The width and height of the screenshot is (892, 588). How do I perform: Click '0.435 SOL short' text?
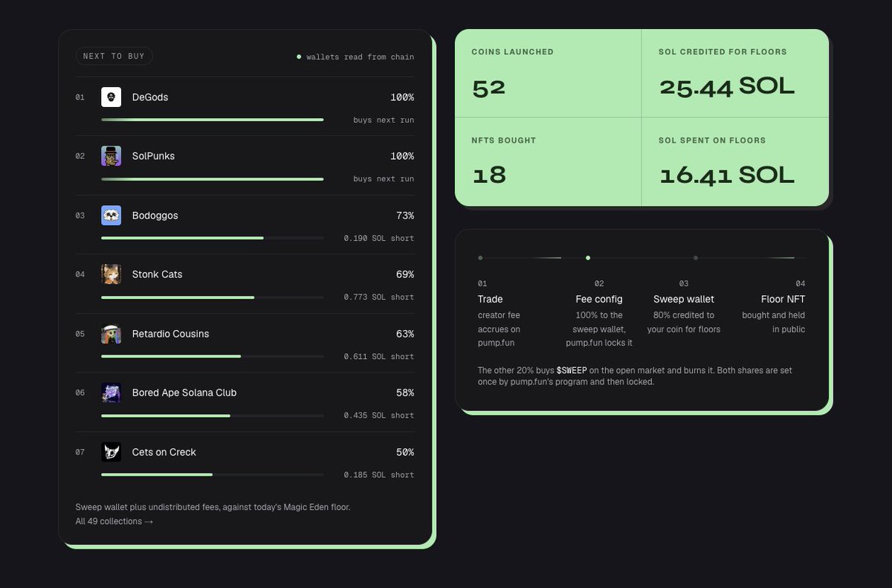[x=379, y=416]
